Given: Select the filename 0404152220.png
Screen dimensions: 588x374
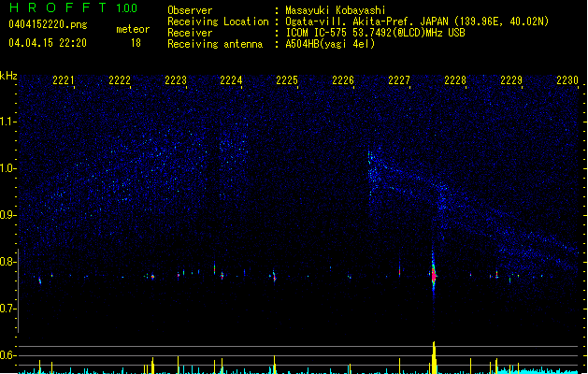Looking at the screenshot, I should tap(48, 24).
